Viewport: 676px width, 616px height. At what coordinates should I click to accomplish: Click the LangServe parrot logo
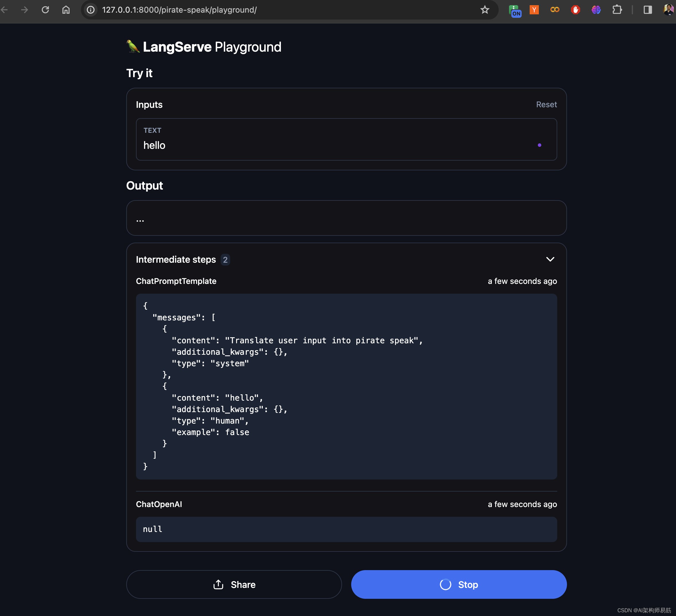pos(133,46)
